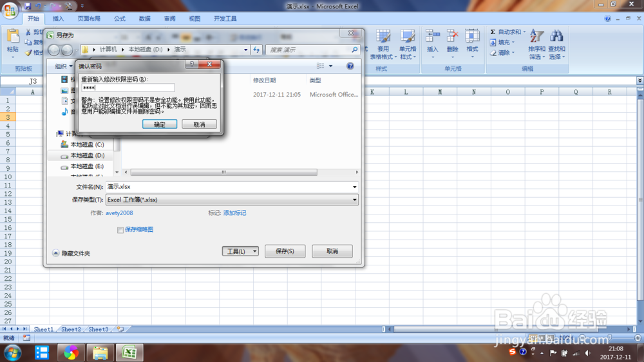
Task: Click the Office button logo
Action: [x=10, y=10]
